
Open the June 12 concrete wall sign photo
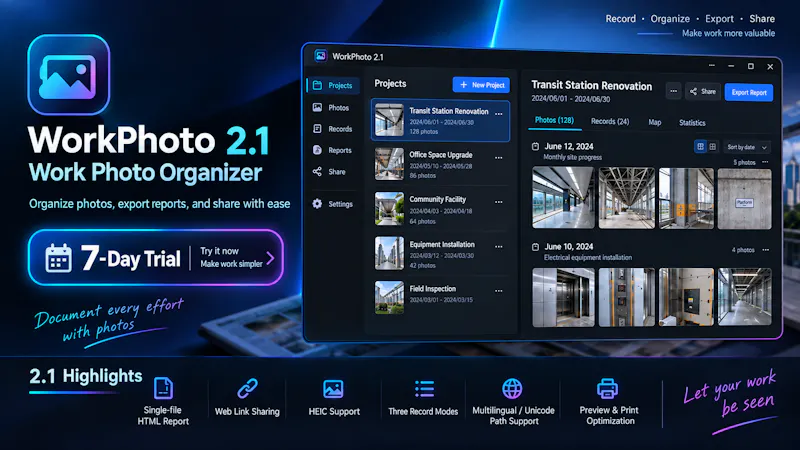(744, 199)
